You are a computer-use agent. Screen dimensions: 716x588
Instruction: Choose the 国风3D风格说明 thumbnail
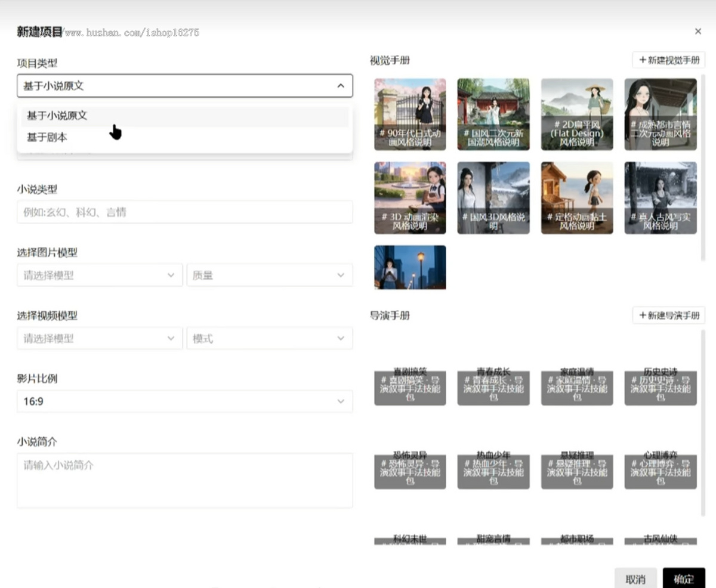tap(493, 198)
